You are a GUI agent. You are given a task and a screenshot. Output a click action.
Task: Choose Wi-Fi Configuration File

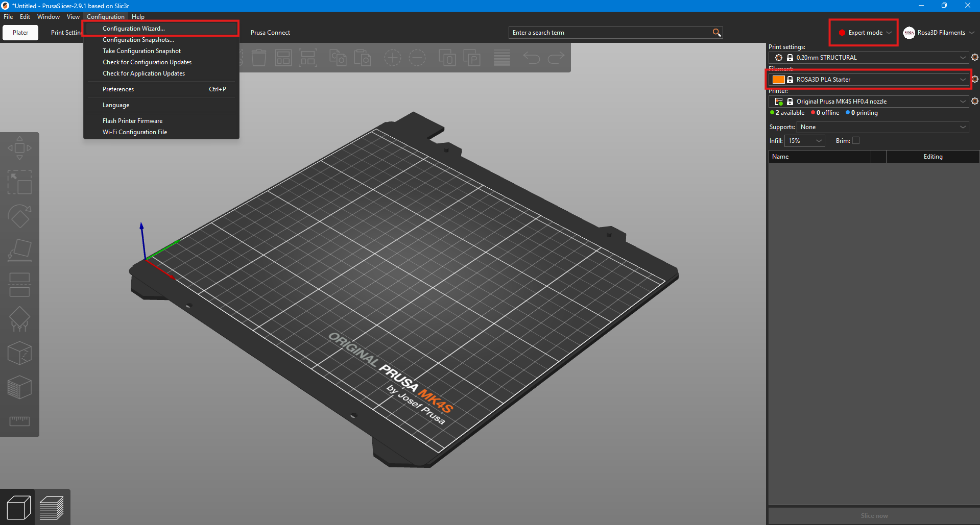pos(161,132)
